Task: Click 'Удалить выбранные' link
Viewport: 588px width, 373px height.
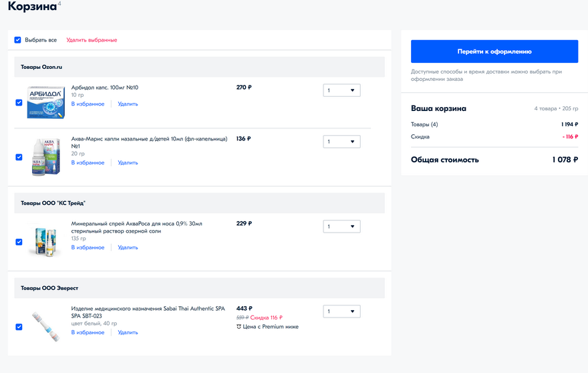Action: click(92, 40)
